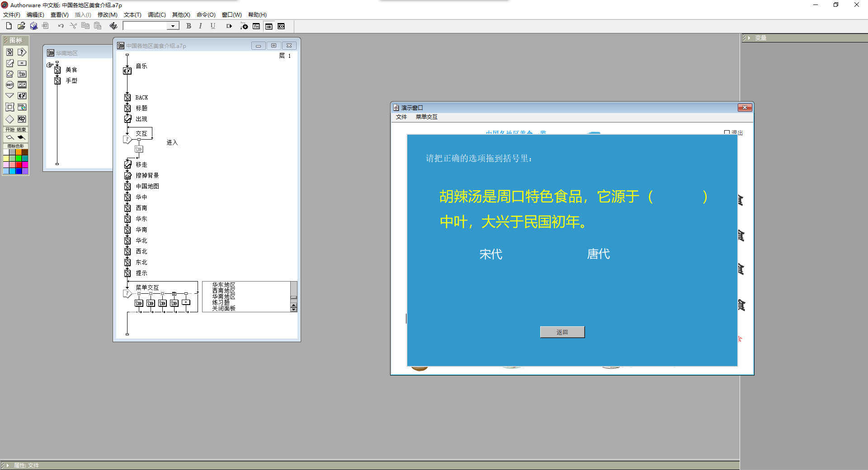Click the Cut scissors toolbar icon
The image size is (868, 470).
[73, 26]
